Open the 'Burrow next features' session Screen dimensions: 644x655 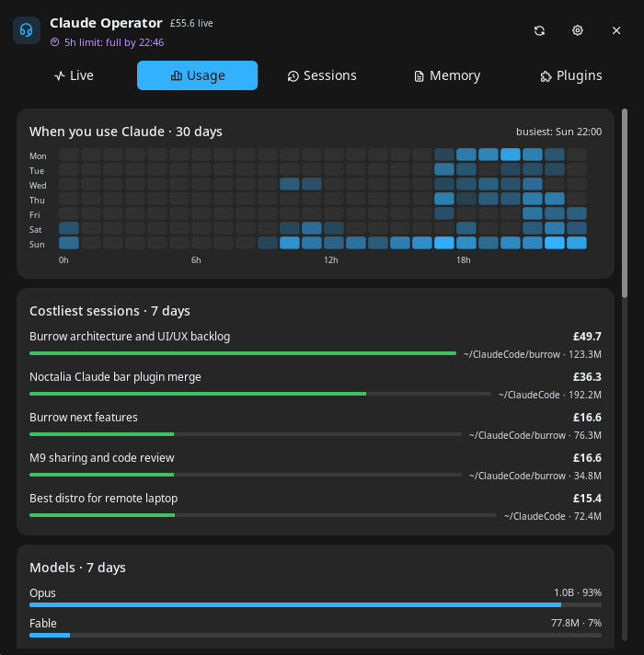point(84,418)
